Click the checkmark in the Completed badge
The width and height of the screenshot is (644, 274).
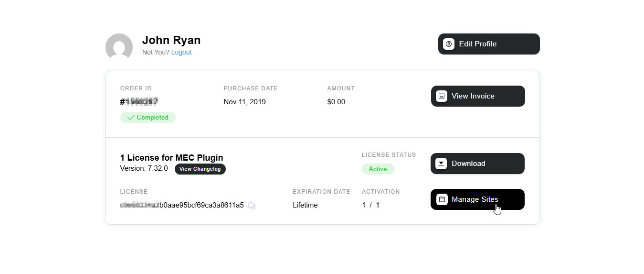point(131,118)
